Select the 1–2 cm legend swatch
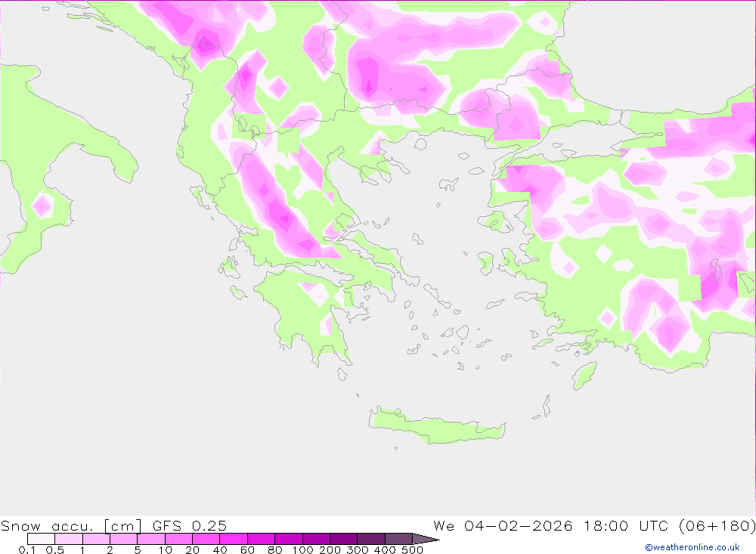Image resolution: width=756 pixels, height=554 pixels. pyautogui.click(x=96, y=539)
